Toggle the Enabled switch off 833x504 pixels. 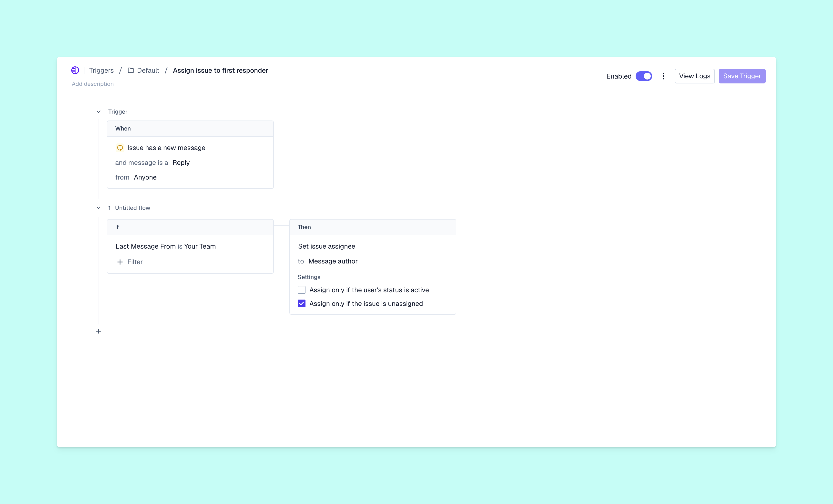pyautogui.click(x=644, y=76)
